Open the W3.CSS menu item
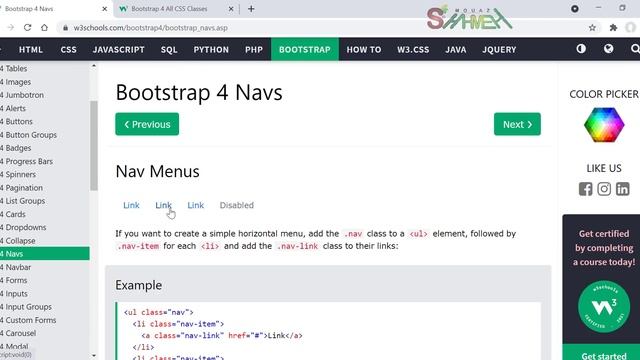Viewport: 640px width, 360px height. 413,49
